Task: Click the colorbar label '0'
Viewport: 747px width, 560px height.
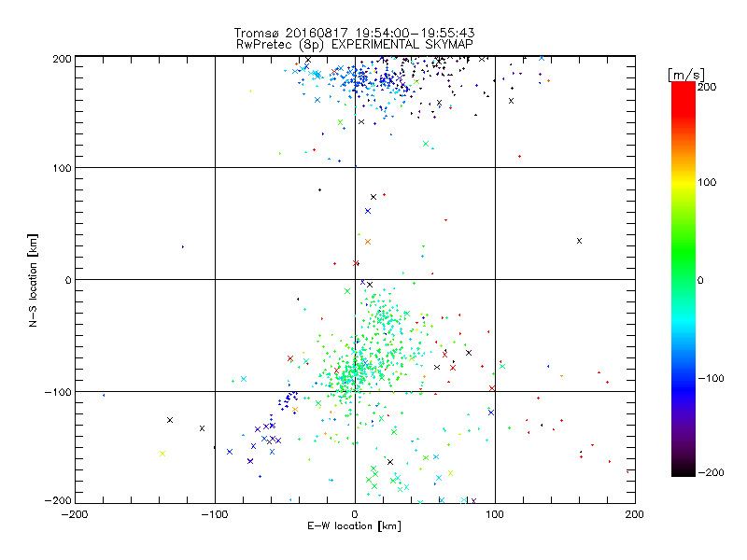Action: [x=700, y=280]
